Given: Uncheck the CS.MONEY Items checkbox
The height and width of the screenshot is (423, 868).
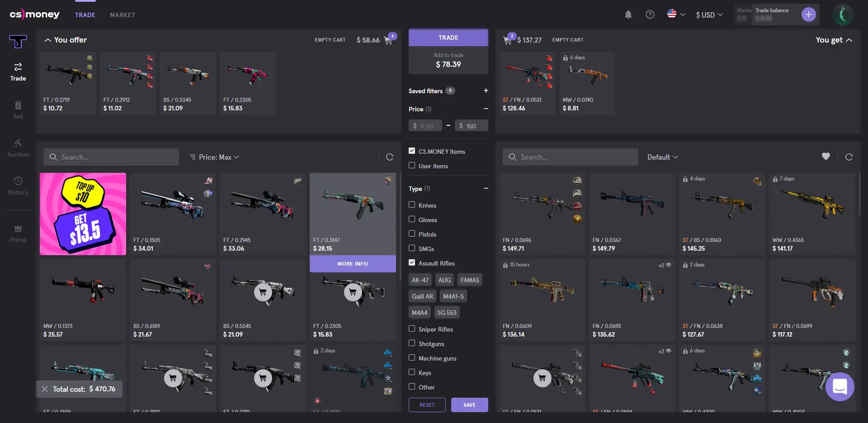Looking at the screenshot, I should click(412, 151).
